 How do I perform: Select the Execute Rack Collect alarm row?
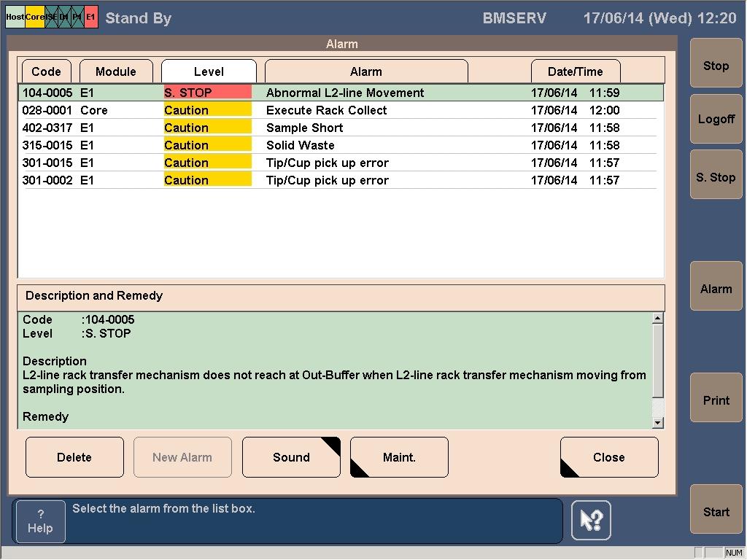341,110
